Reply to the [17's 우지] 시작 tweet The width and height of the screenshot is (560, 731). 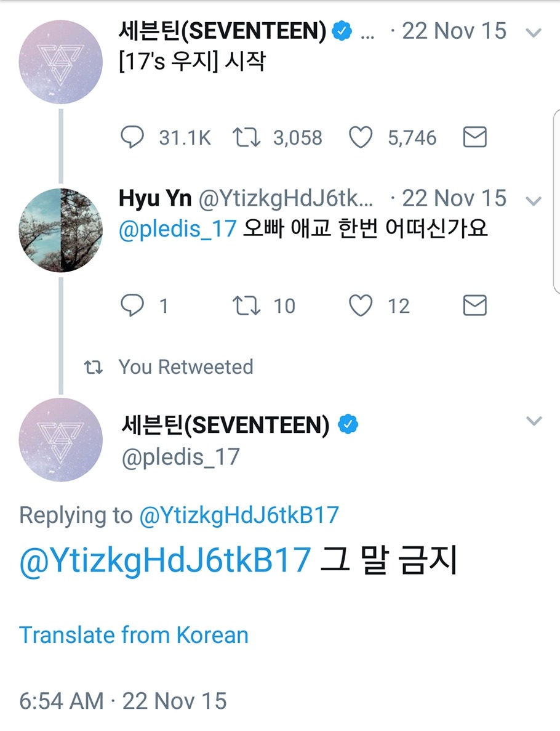click(132, 137)
